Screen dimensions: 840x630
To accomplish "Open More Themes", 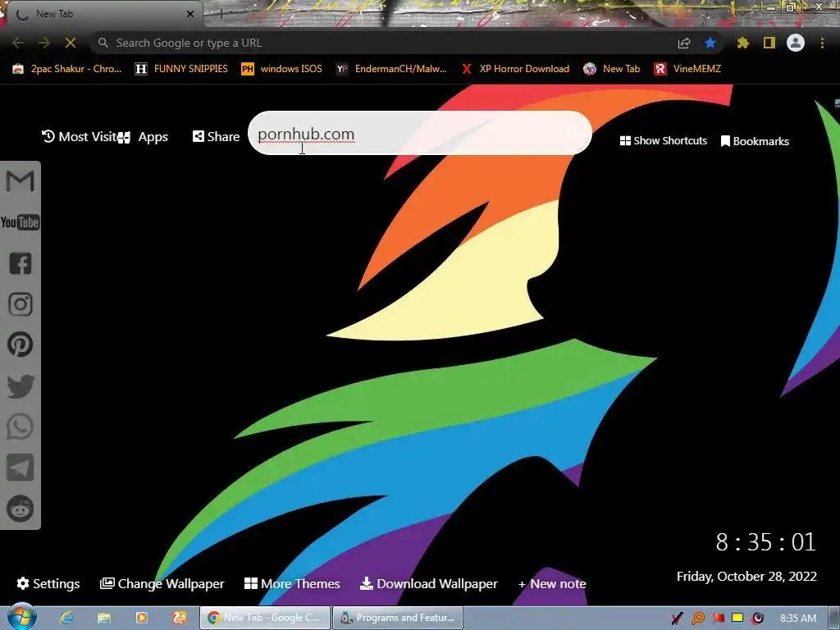I will pos(292,583).
